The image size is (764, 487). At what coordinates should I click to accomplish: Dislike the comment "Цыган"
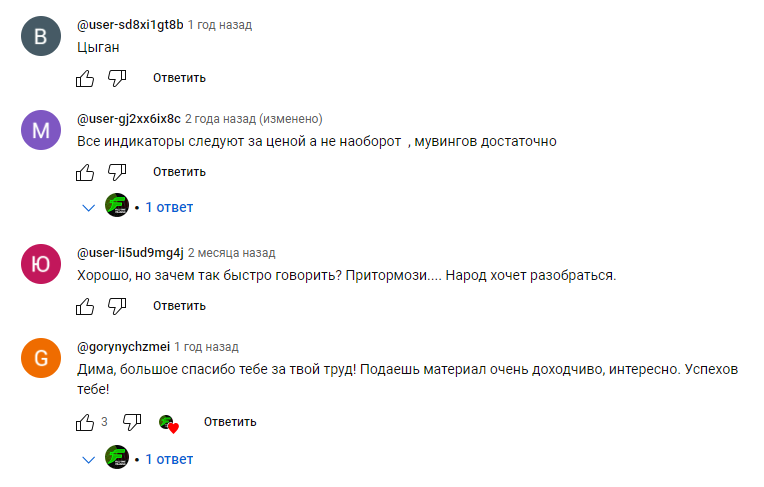pyautogui.click(x=117, y=78)
